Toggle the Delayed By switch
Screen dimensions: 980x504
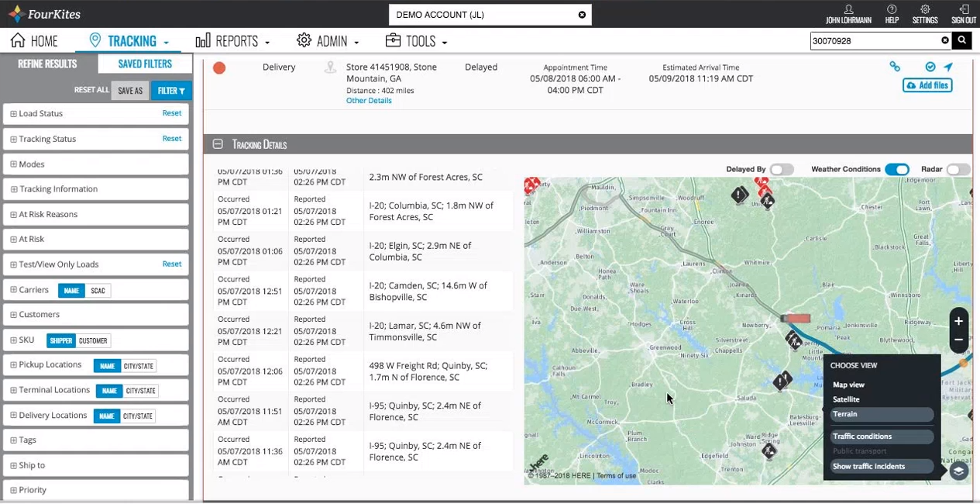click(782, 169)
